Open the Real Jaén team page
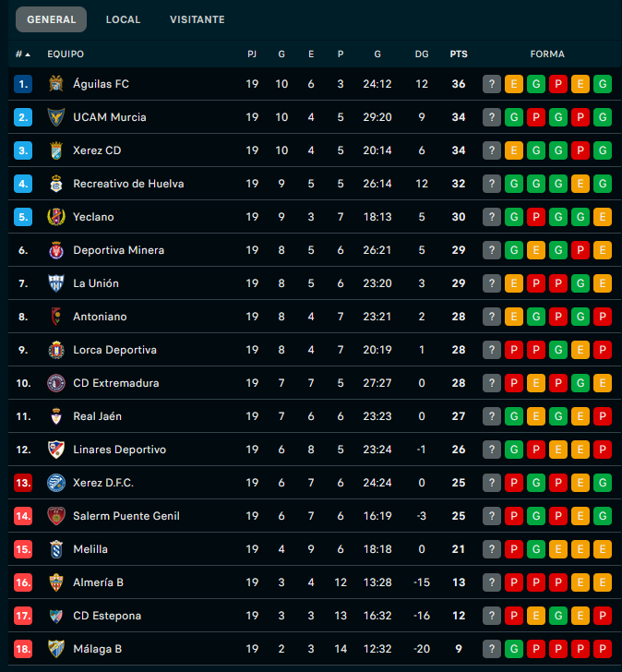This screenshot has height=672, width=622. coord(97,416)
